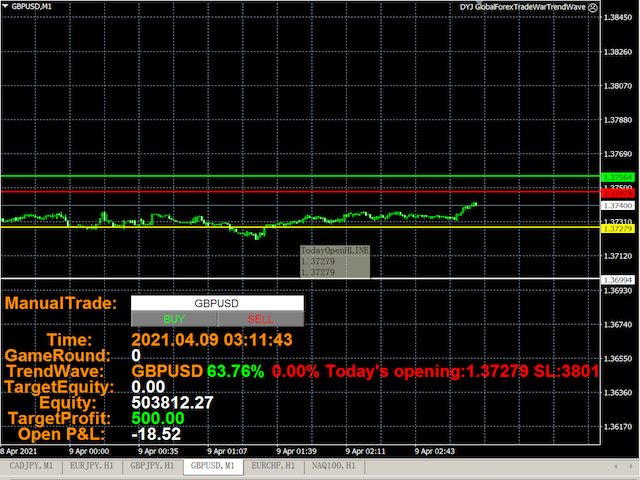Image resolution: width=640 pixels, height=480 pixels.
Task: Click the green 1.37564 price label
Action: click(x=618, y=177)
